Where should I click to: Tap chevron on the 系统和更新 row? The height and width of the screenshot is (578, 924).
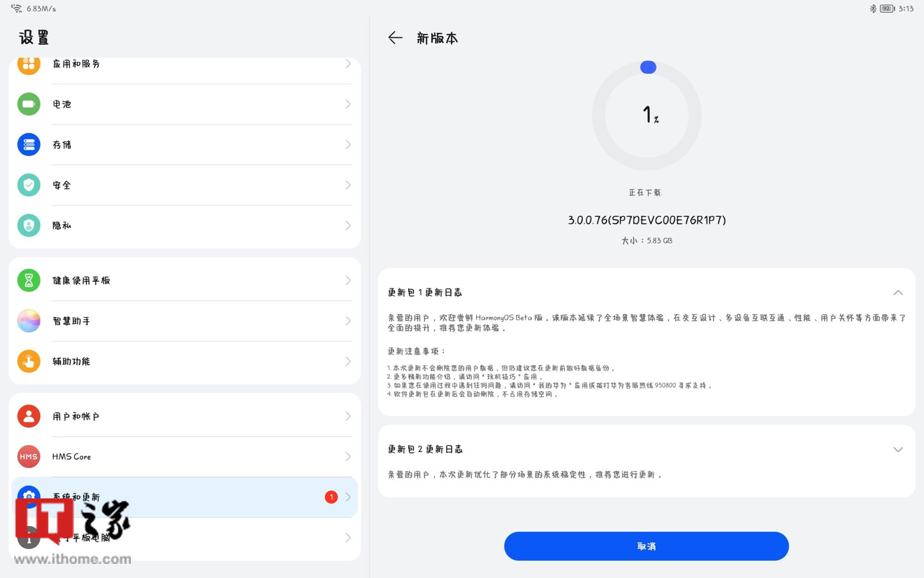pos(348,497)
